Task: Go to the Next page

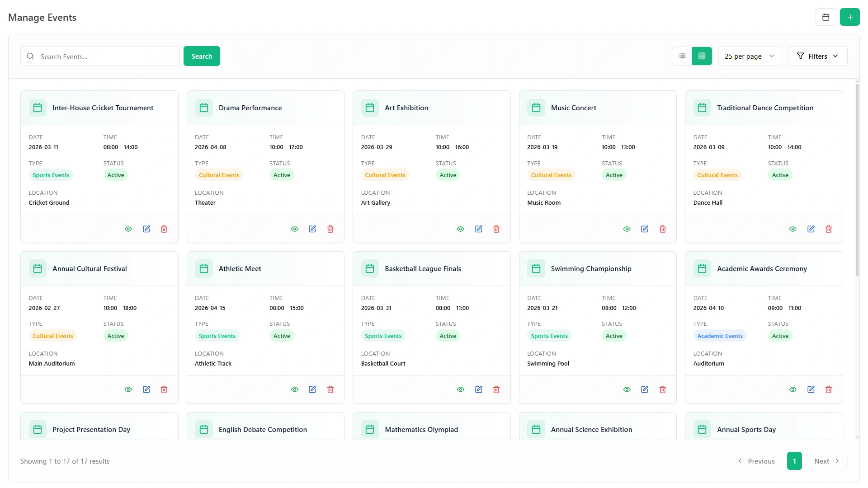Action: (827, 461)
